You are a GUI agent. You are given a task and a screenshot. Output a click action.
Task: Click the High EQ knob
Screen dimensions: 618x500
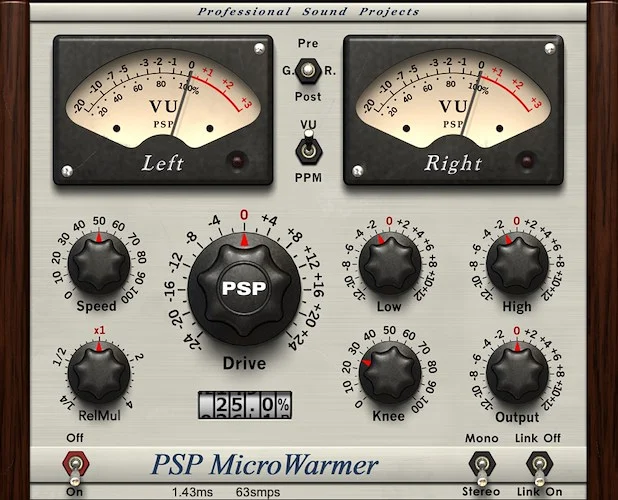517,263
